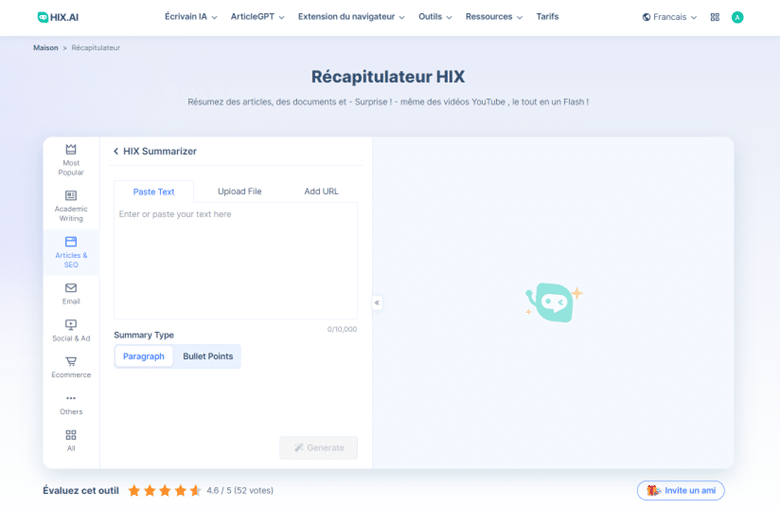Select Paragraph summary type
The width and height of the screenshot is (780, 510).
click(144, 356)
